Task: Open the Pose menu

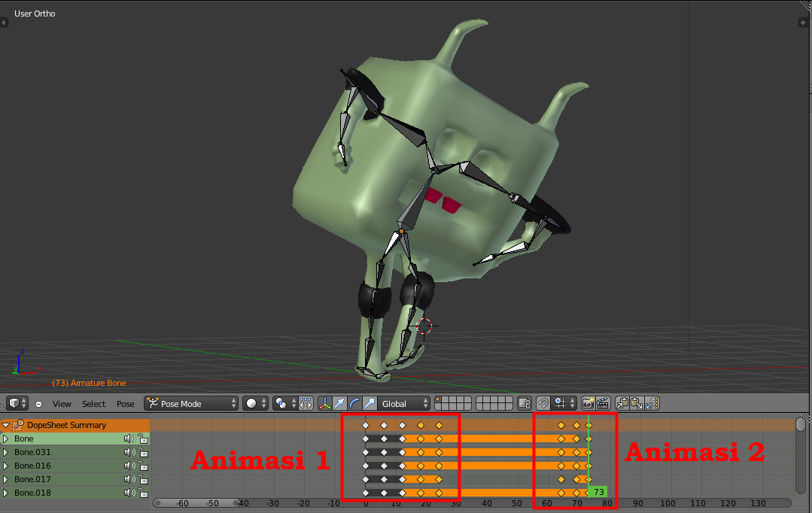Action: 125,404
